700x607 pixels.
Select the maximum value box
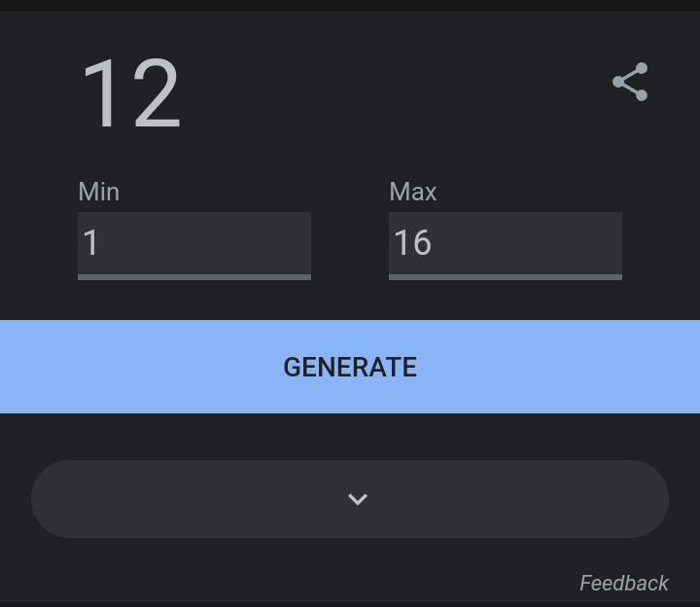point(506,243)
